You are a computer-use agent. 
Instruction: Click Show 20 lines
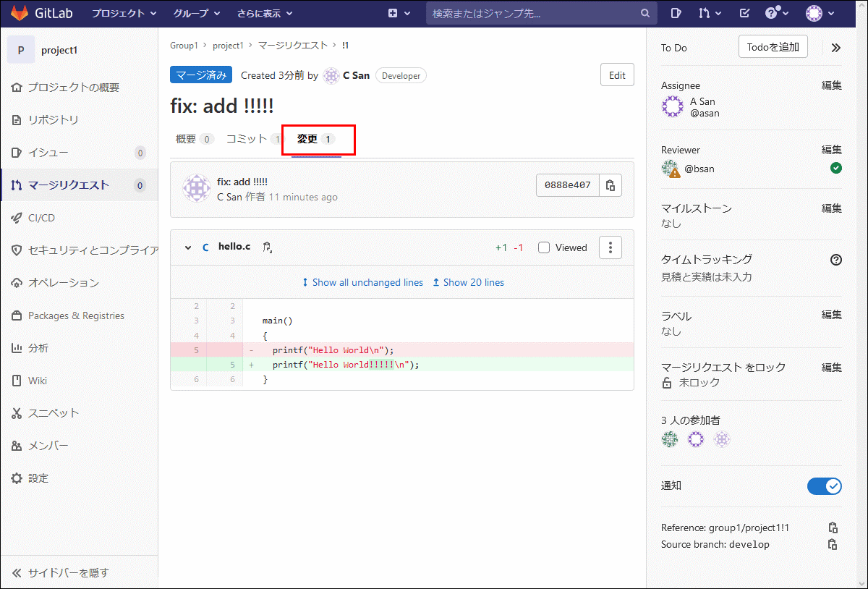click(x=468, y=282)
